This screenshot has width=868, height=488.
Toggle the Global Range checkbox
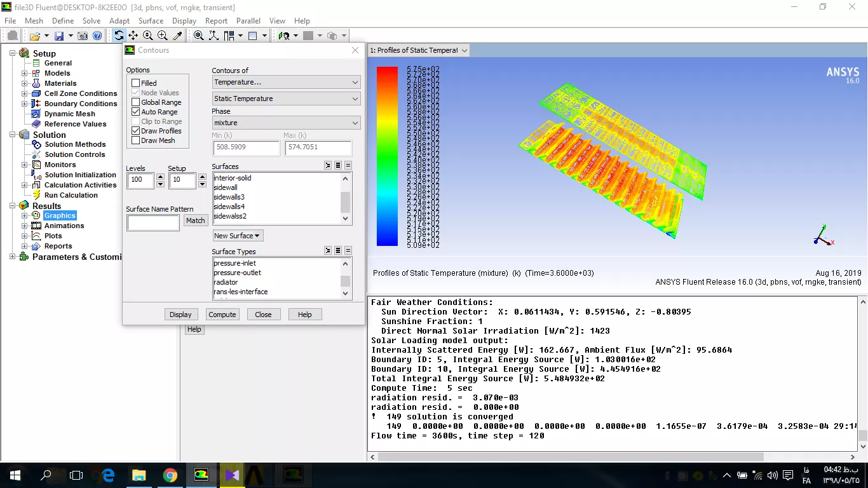135,102
